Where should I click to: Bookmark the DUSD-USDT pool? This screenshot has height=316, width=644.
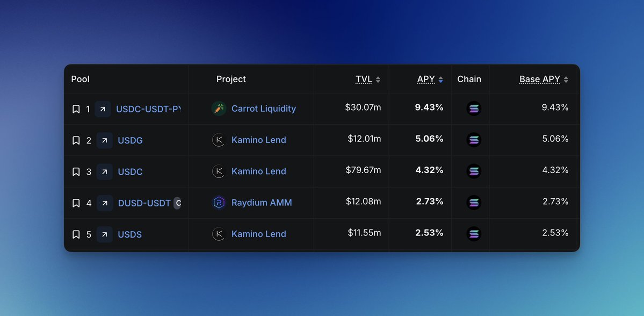point(76,203)
